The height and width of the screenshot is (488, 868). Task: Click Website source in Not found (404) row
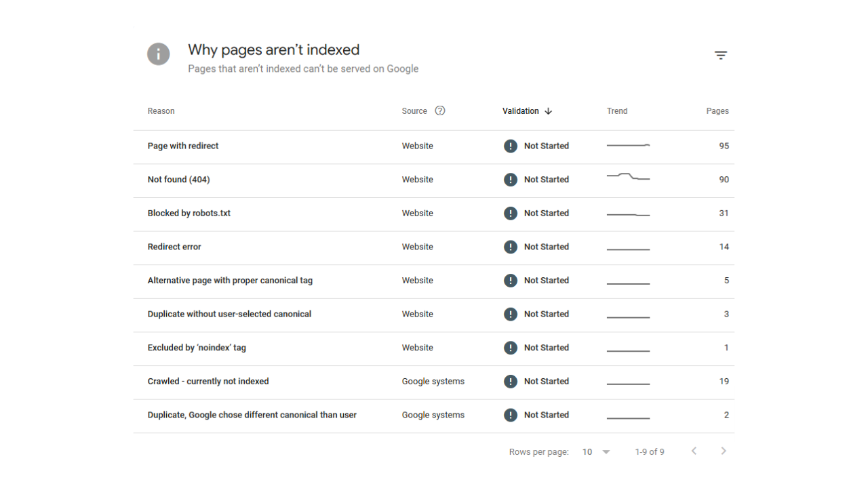coord(418,180)
